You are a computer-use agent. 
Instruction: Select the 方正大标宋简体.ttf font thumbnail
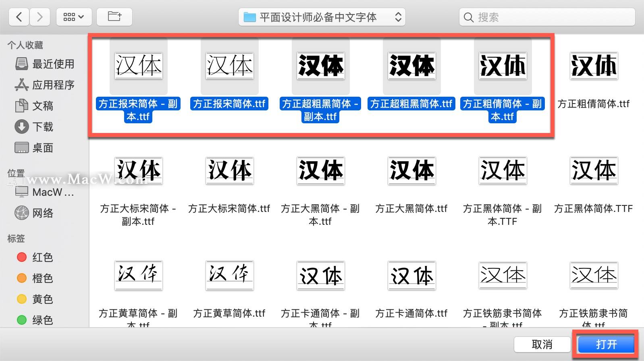(x=229, y=170)
